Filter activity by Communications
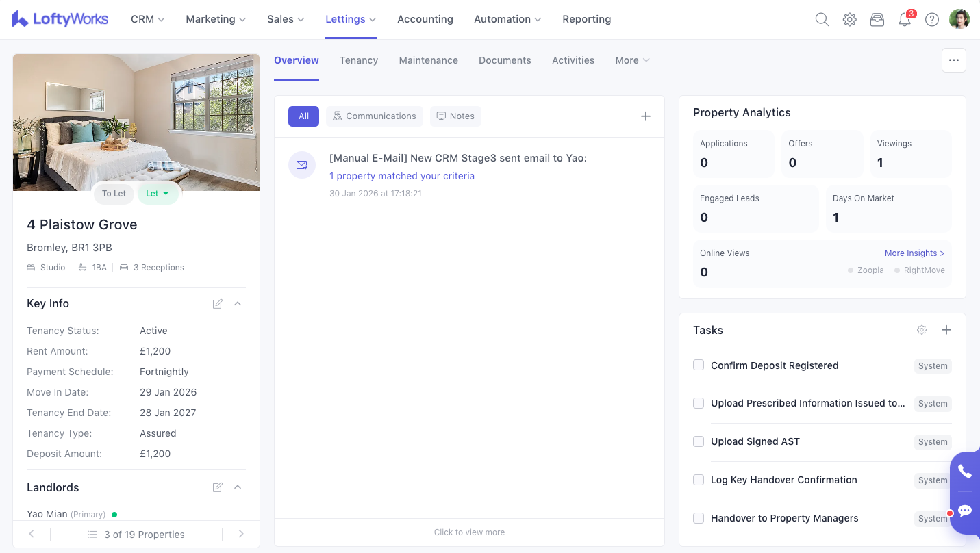 click(x=375, y=116)
